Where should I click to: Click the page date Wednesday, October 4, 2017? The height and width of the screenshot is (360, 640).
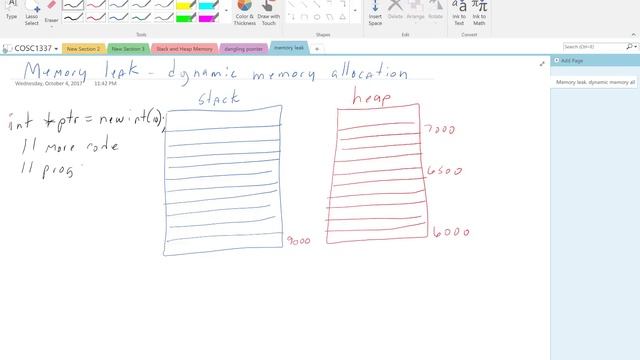pos(49,83)
